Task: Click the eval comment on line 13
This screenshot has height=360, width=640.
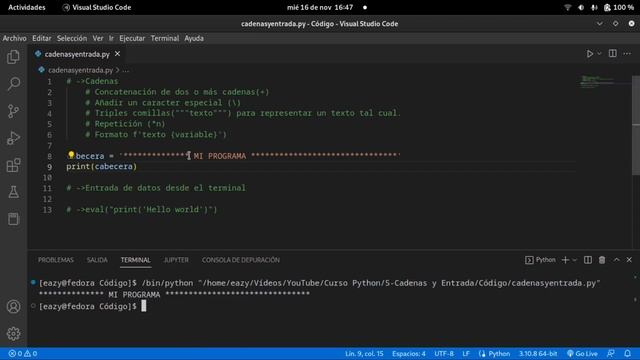Action: [142, 210]
